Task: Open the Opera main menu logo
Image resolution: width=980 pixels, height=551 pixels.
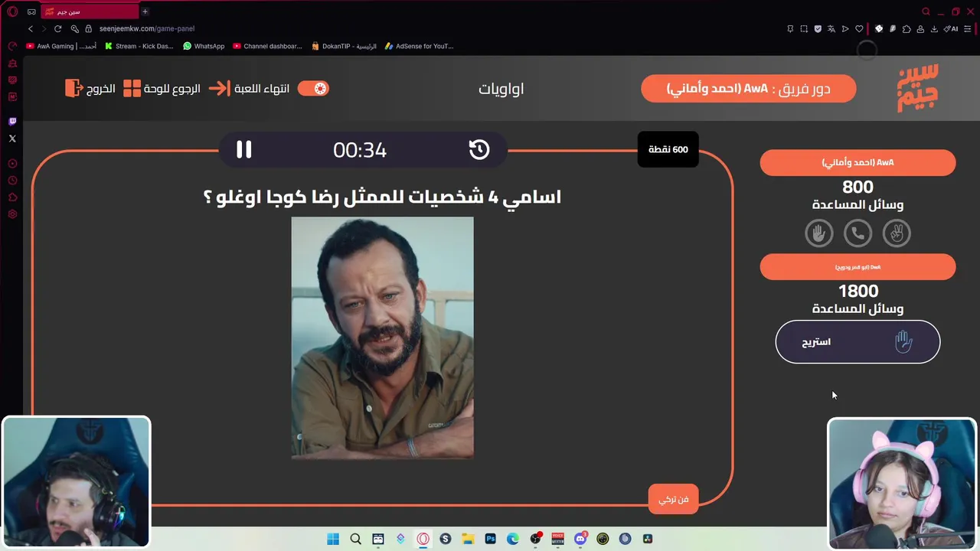Action: click(x=12, y=11)
